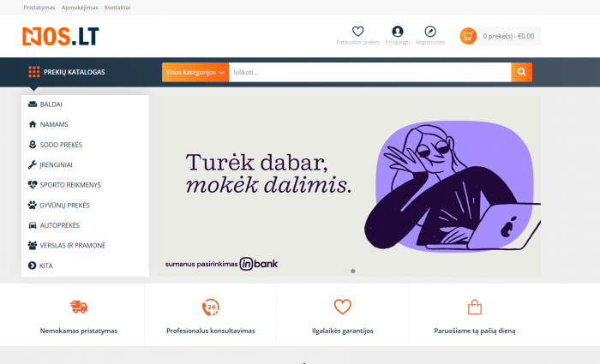600x364 pixels.
Task: Open the Prisijungti user icon
Action: click(398, 32)
